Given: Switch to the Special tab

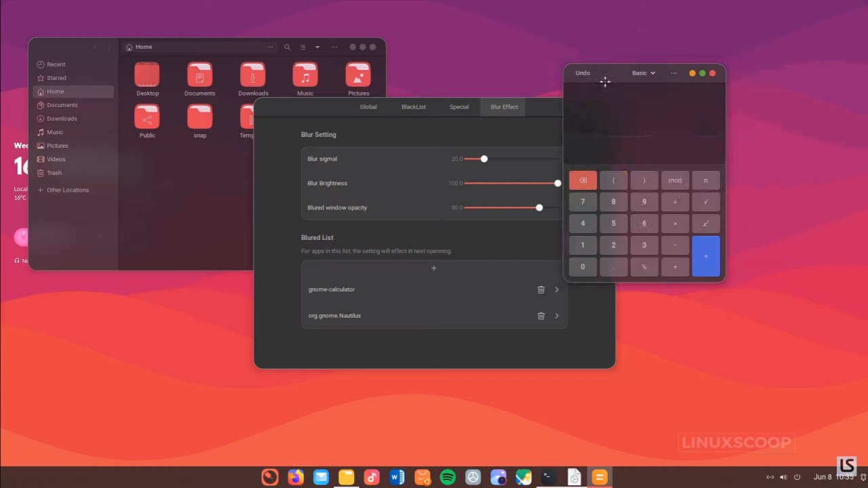Looking at the screenshot, I should (459, 107).
